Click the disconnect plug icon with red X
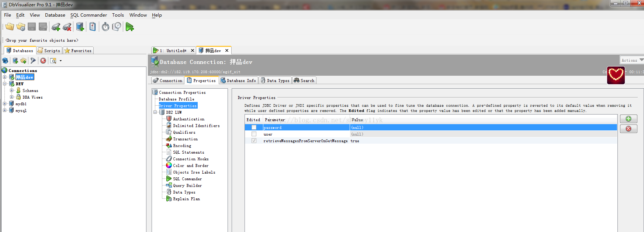Screen dimensions: 644x232 tap(67, 27)
